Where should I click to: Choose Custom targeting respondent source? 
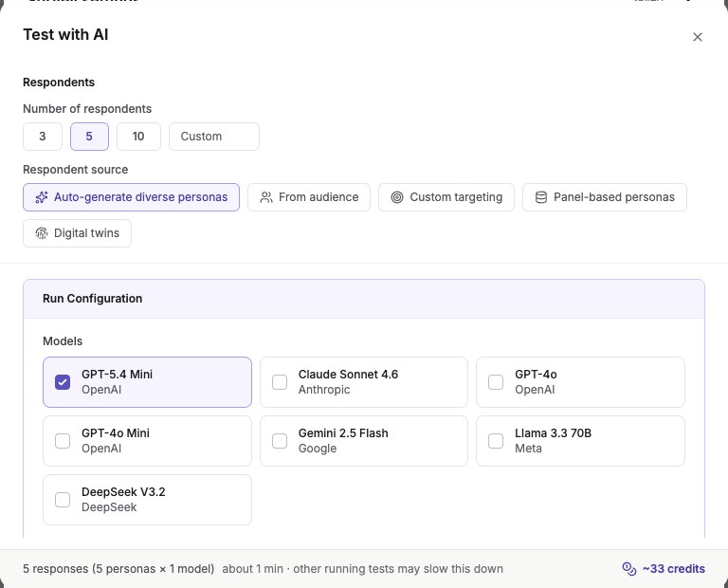pyautogui.click(x=446, y=197)
